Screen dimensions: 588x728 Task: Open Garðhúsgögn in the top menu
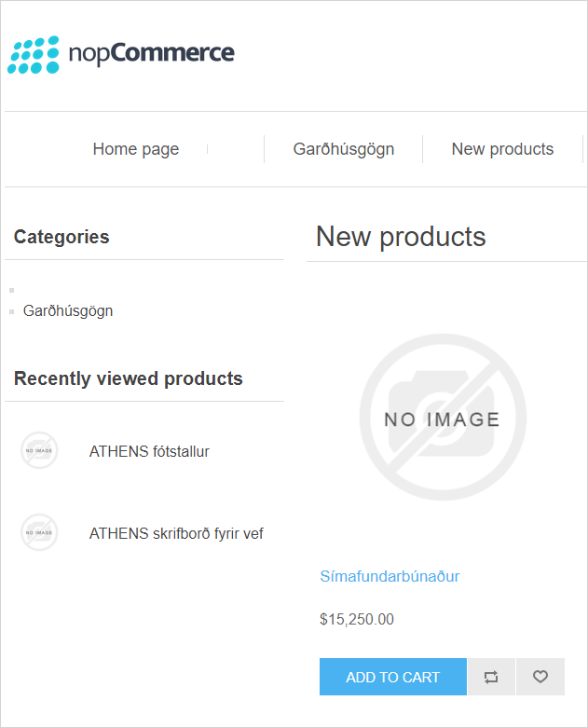tap(343, 149)
